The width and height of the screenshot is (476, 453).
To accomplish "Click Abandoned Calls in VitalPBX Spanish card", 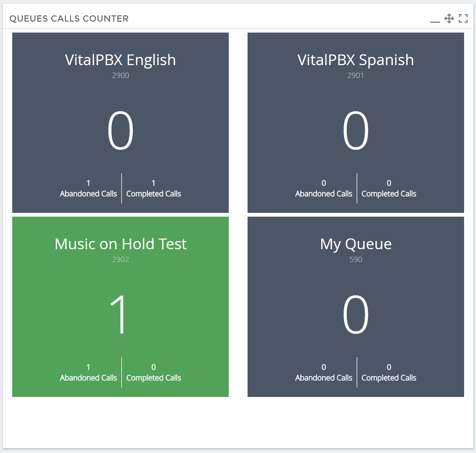I will coord(324,194).
